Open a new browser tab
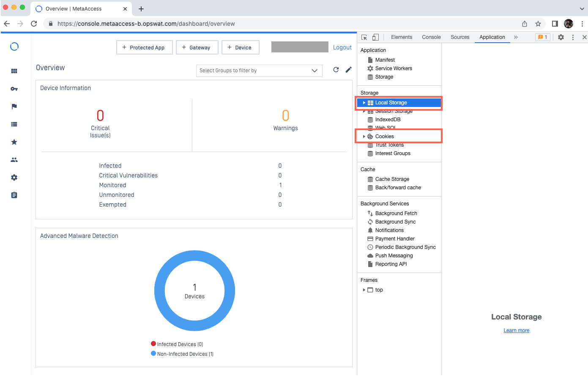Viewport: 588px width, 382px height. coord(141,9)
